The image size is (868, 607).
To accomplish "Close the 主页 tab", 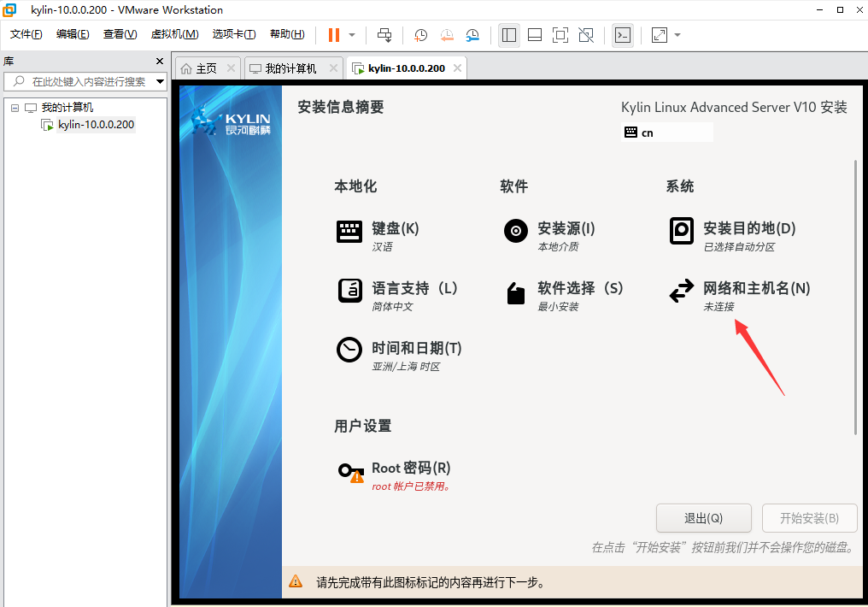I will tap(231, 68).
